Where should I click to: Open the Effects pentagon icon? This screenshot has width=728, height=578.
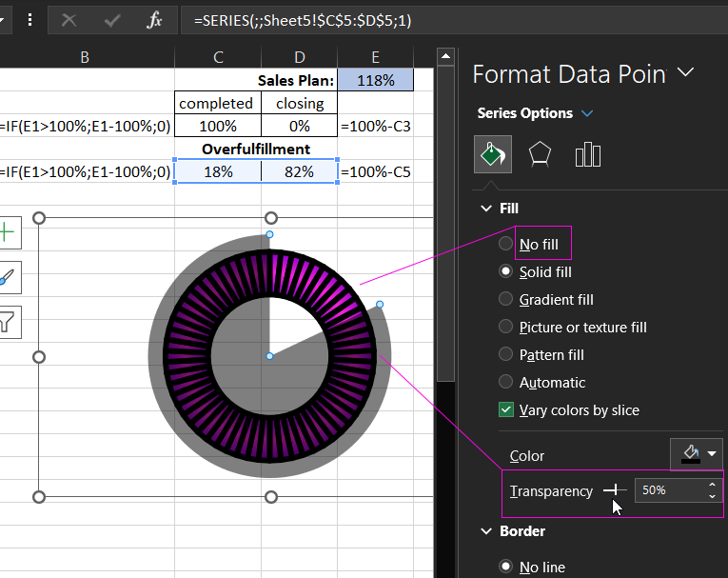pos(540,153)
